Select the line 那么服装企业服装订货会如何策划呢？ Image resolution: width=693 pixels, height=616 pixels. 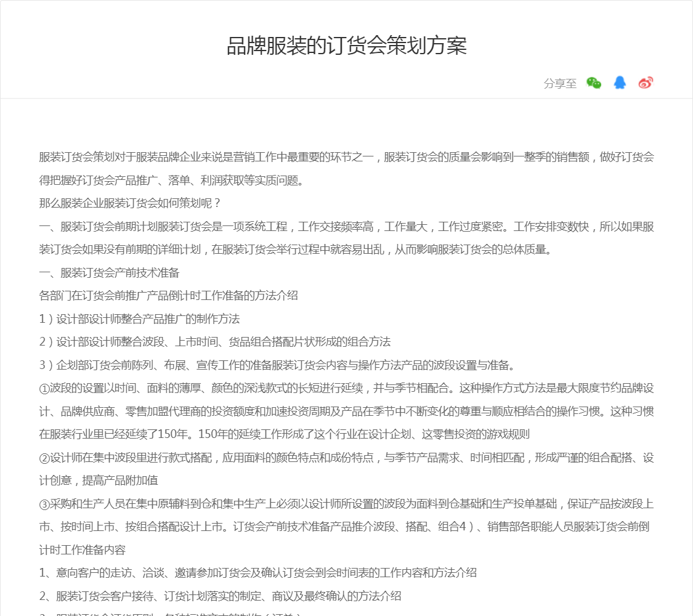point(129,203)
